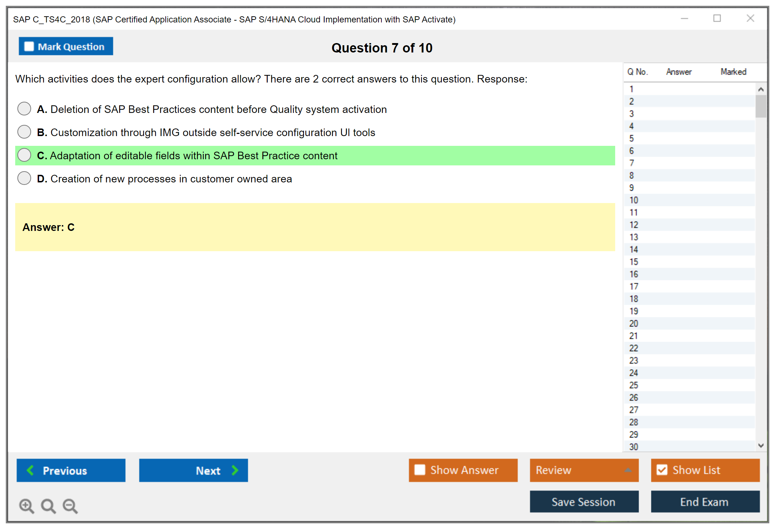Viewport: 778px width, 532px height.
Task: Select radio option D about creating new processes
Action: point(24,178)
